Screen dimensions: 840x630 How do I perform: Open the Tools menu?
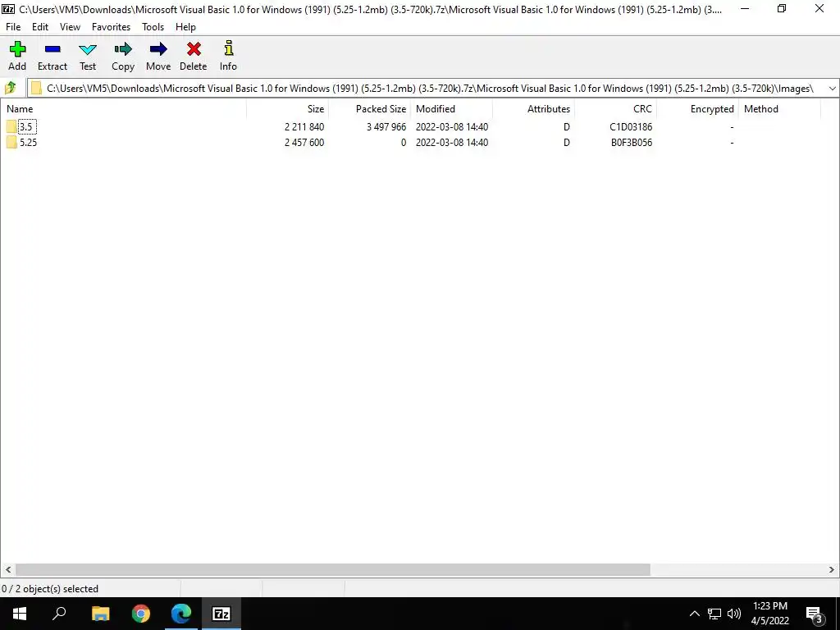coord(153,27)
